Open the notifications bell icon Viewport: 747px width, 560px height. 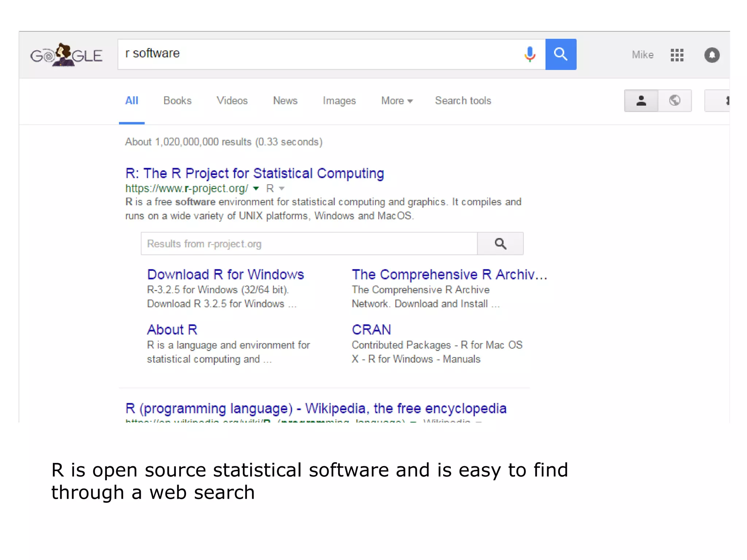[712, 55]
